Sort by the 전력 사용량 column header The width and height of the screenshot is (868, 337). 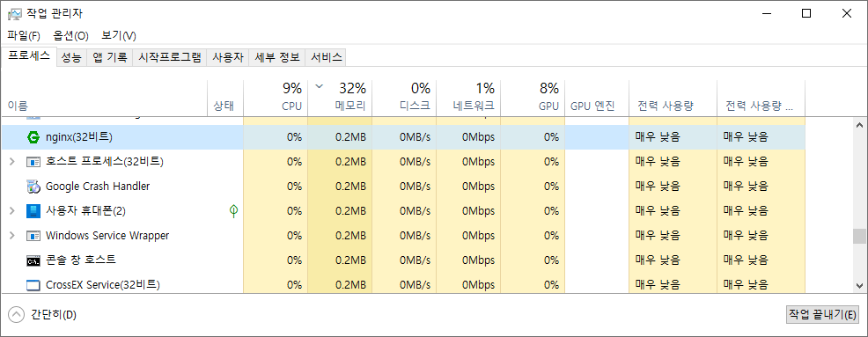pyautogui.click(x=673, y=99)
